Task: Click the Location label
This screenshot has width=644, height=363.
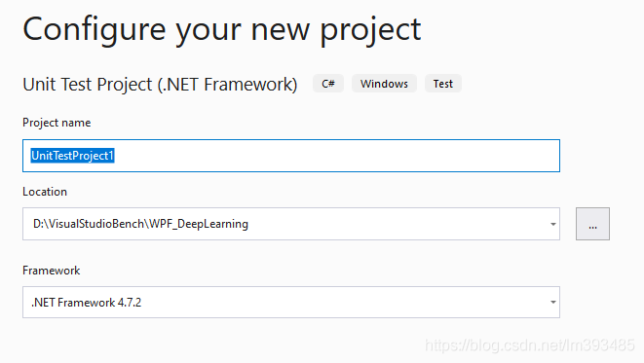Action: (x=45, y=192)
